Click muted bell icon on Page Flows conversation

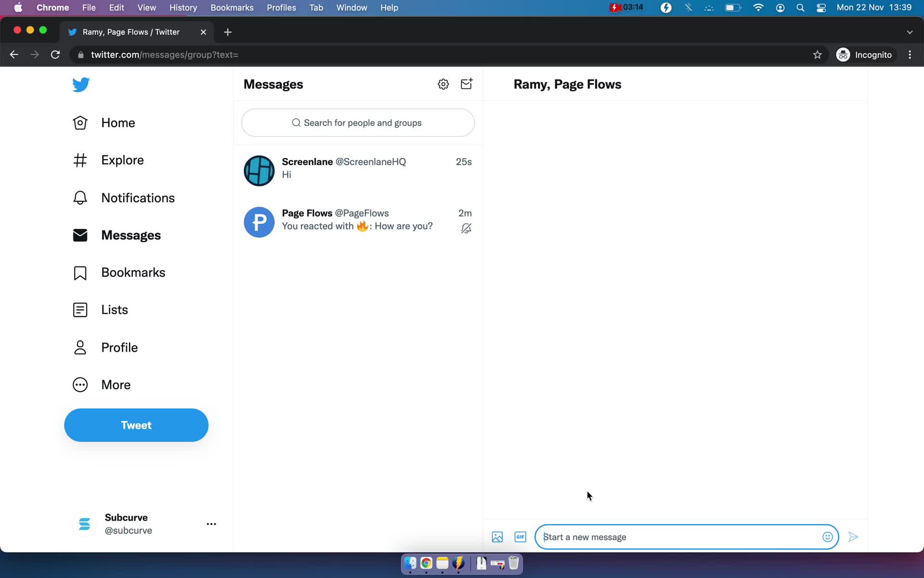tap(466, 228)
